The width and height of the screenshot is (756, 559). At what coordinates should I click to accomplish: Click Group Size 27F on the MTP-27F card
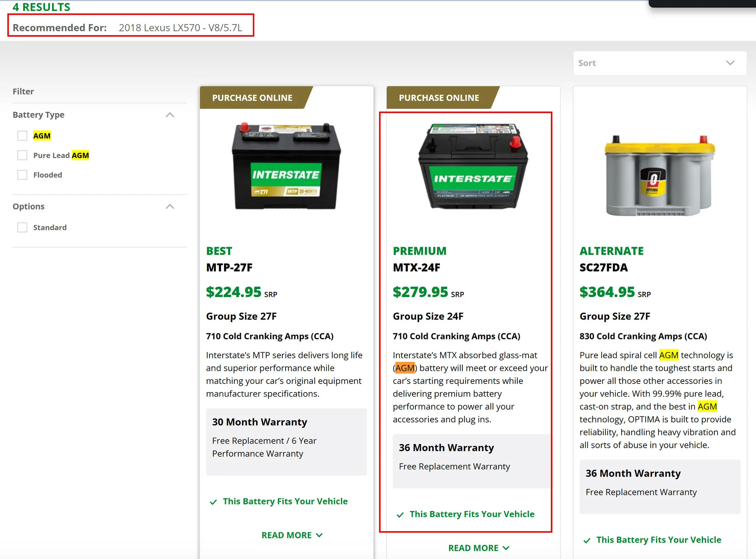tap(241, 316)
